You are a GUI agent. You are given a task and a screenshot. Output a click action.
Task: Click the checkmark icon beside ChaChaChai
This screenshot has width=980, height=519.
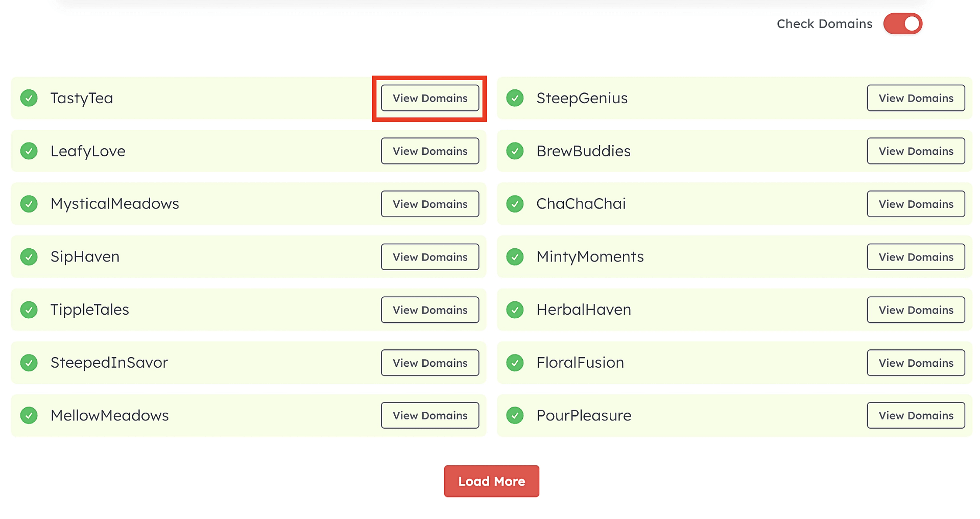tap(515, 204)
